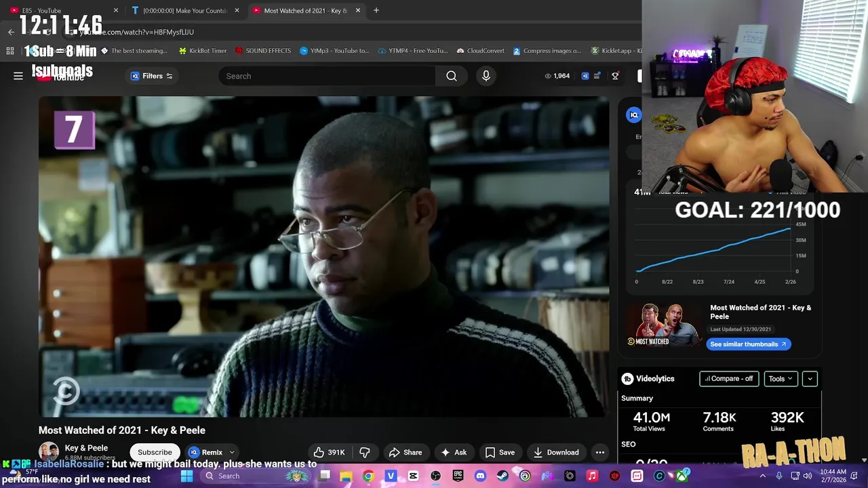Open CapCut from taskbar
Screen dimensions: 868x488
[413, 476]
